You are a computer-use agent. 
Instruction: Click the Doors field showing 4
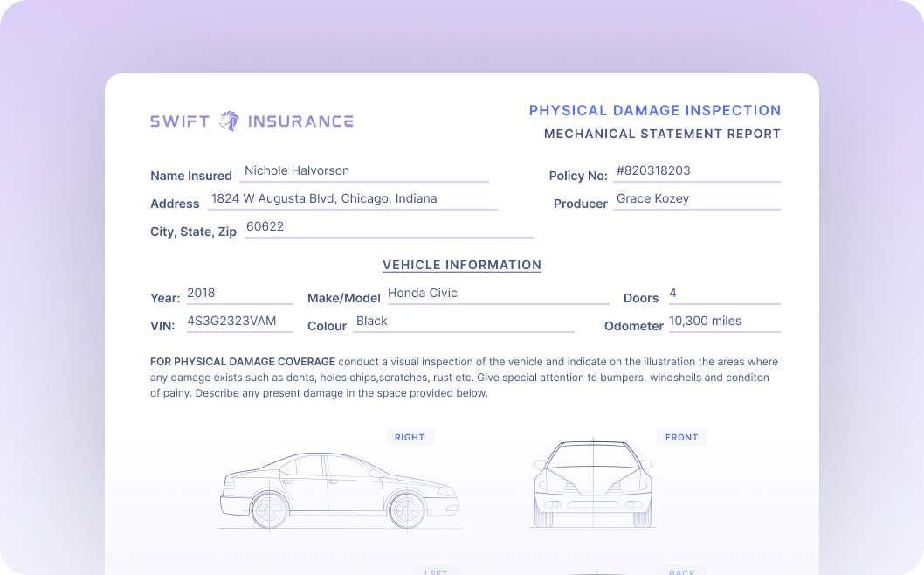(x=723, y=293)
